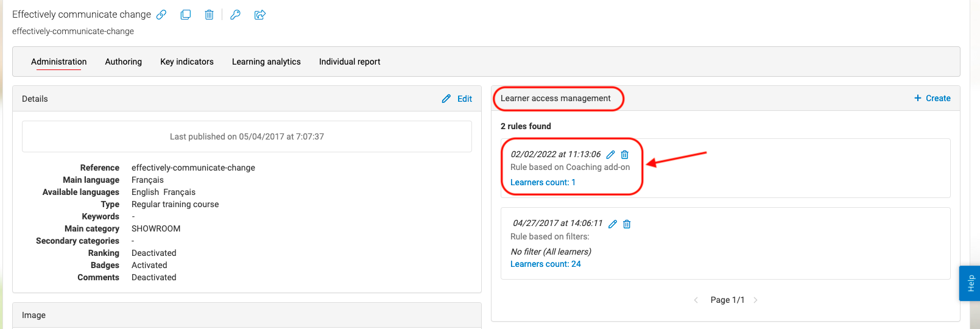Open the Learners count: 24 link

pyautogui.click(x=546, y=264)
